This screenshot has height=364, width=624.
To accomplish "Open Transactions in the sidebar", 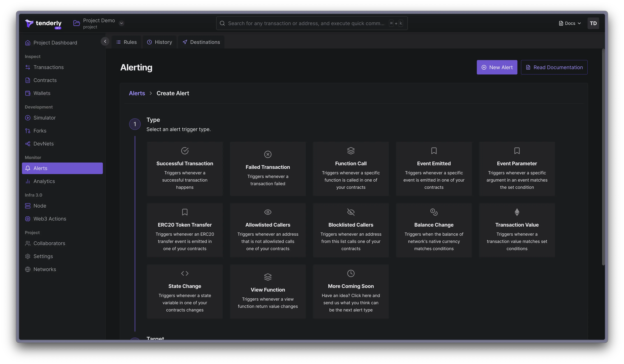I will (44, 67).
